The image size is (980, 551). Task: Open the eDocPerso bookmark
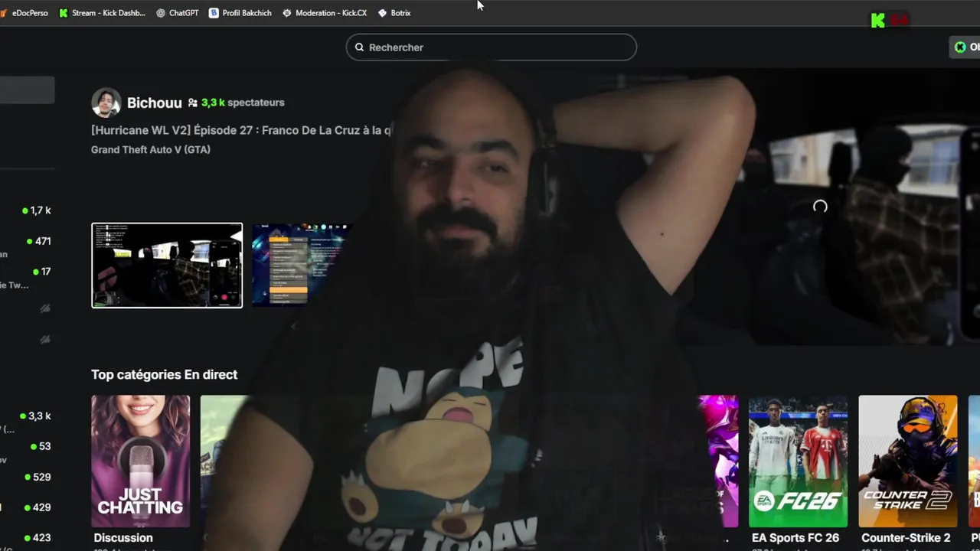24,13
